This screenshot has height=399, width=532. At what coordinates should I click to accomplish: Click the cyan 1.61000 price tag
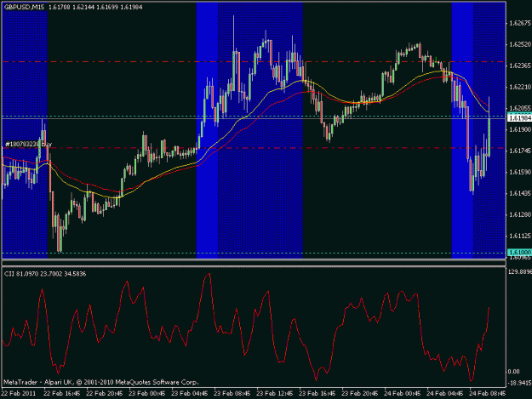pos(519,253)
